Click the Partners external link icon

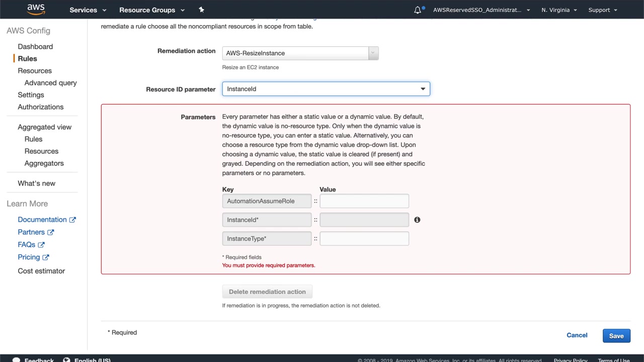point(50,232)
